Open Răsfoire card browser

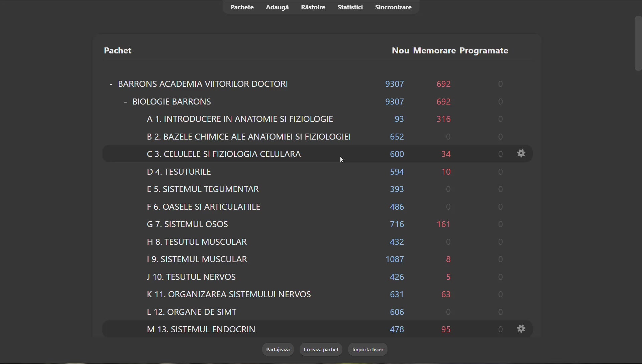pyautogui.click(x=313, y=7)
